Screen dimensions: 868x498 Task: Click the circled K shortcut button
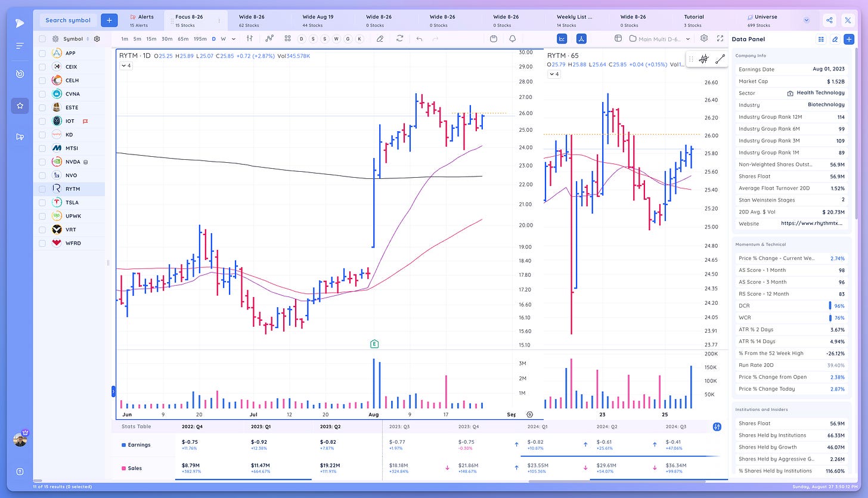click(359, 39)
